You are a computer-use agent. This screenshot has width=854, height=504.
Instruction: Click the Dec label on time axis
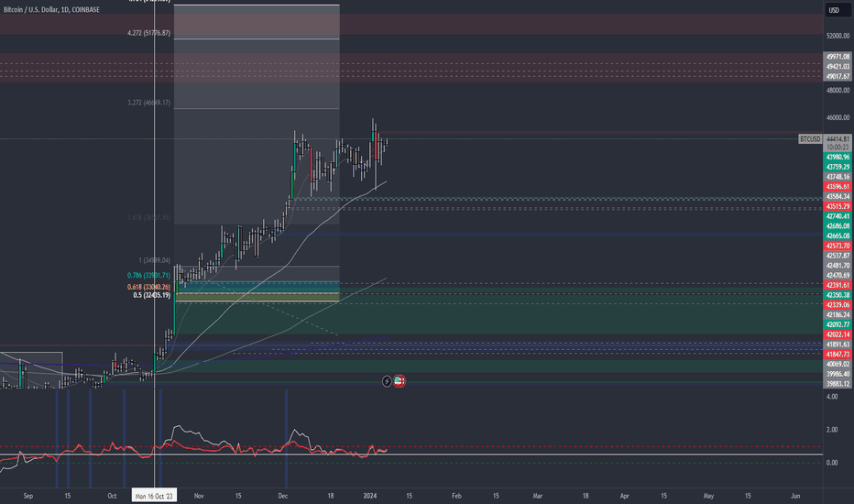click(x=282, y=495)
